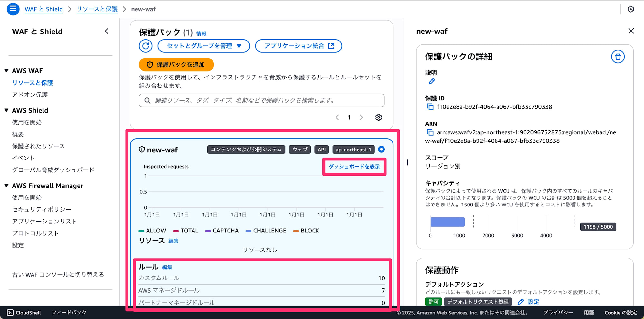Open アドオン保護 in the sidebar
This screenshot has width=644, height=319.
click(x=30, y=95)
